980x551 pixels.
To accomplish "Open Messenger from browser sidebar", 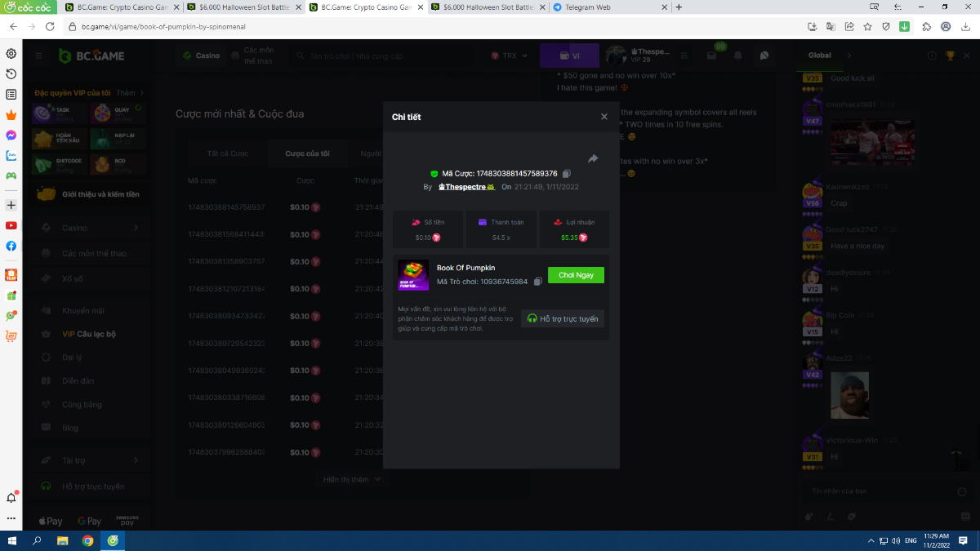I will pyautogui.click(x=11, y=136).
